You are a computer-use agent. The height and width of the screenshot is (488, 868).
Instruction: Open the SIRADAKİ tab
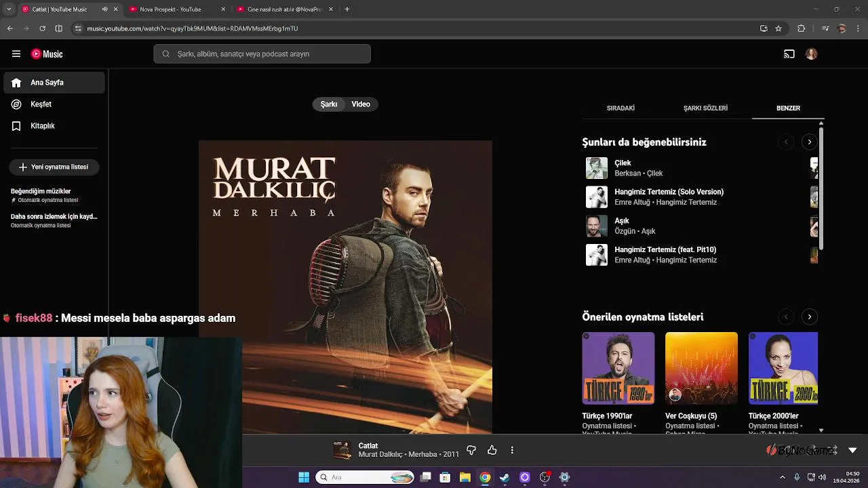click(620, 108)
